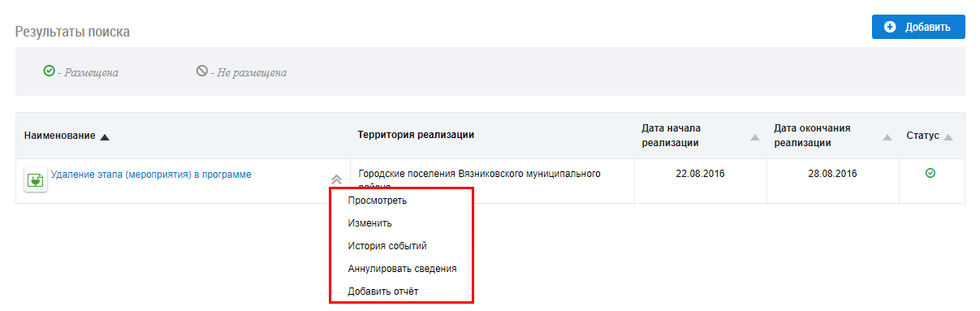Click the green document icon beside program name
Screen dimensions: 980x311
(x=35, y=180)
